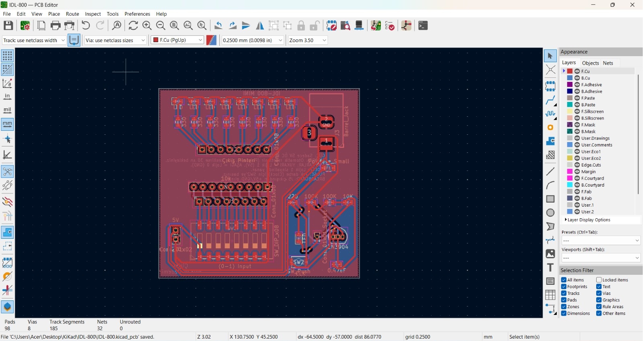Select the Edge.Cuts layer

pos(591,165)
